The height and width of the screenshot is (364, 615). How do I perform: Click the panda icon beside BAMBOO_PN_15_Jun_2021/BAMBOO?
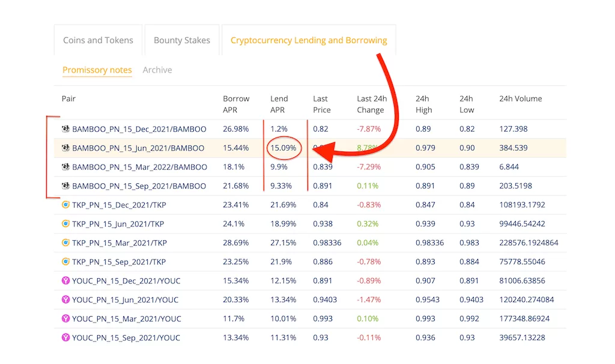click(x=65, y=148)
